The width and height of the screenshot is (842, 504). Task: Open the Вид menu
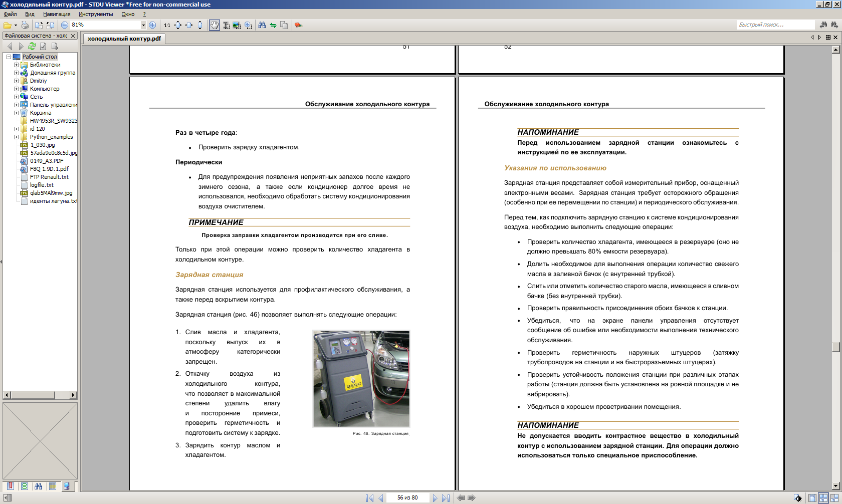(x=30, y=14)
